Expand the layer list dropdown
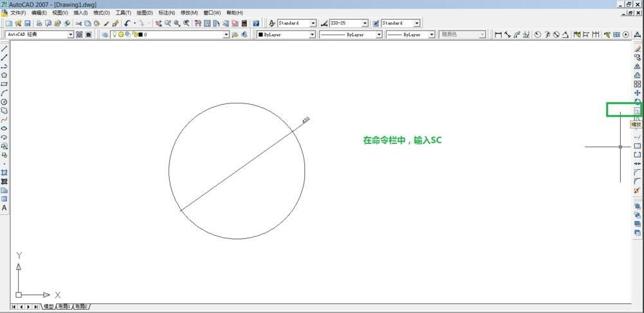This screenshot has height=313, width=644. pos(226,35)
